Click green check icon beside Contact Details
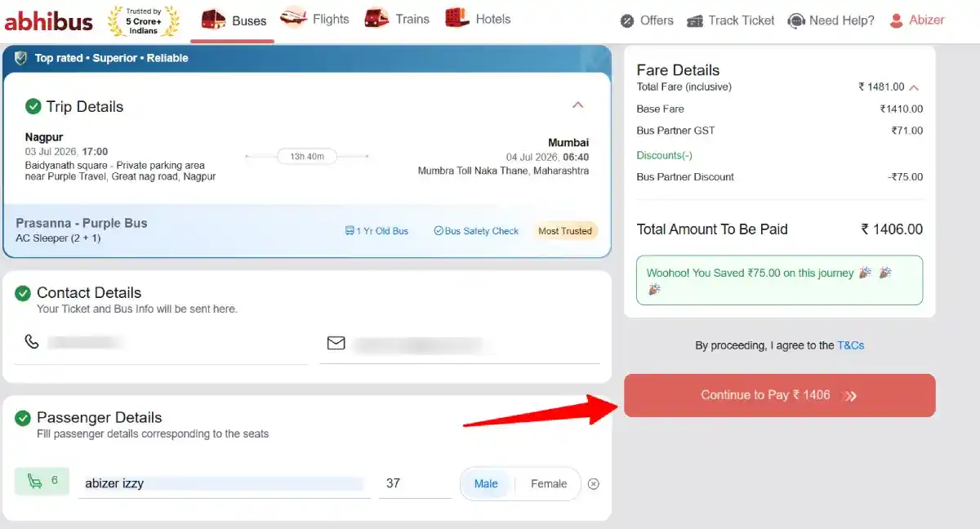This screenshot has width=980, height=529. [23, 293]
